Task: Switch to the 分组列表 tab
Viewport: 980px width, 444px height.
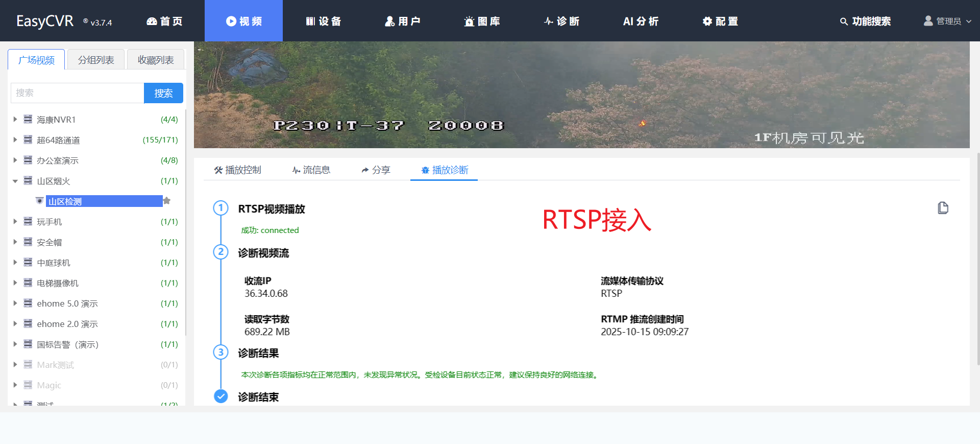Action: [96, 60]
